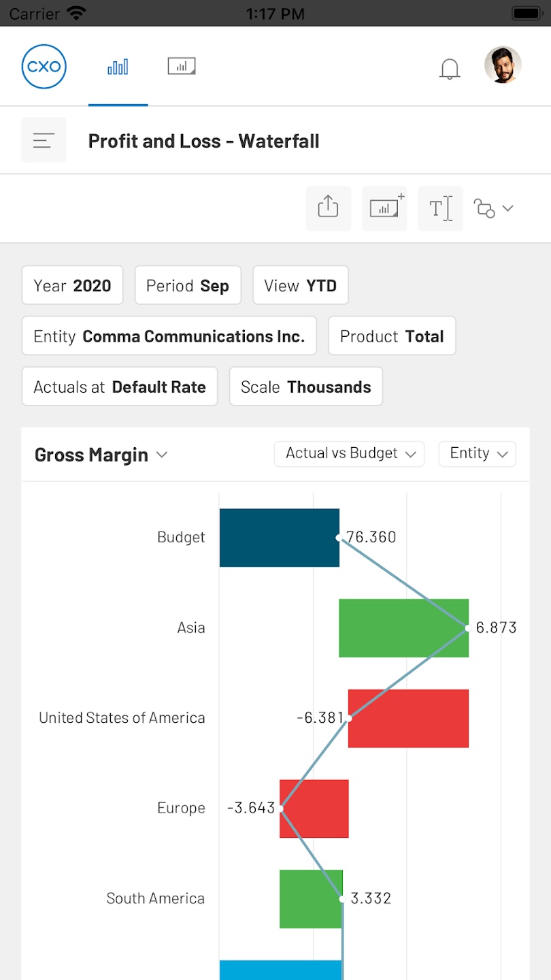Add chart to presentation icon
The image size is (551, 980).
tap(385, 208)
